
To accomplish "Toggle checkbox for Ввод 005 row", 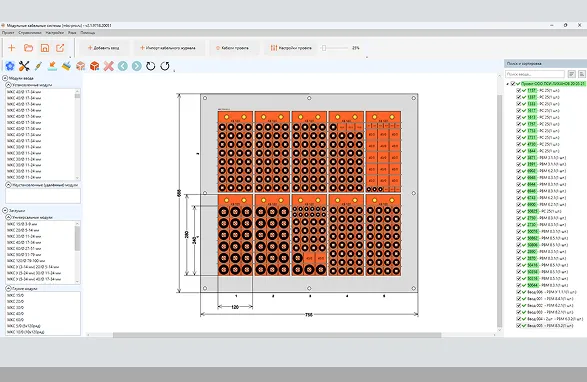I will tap(518, 326).
